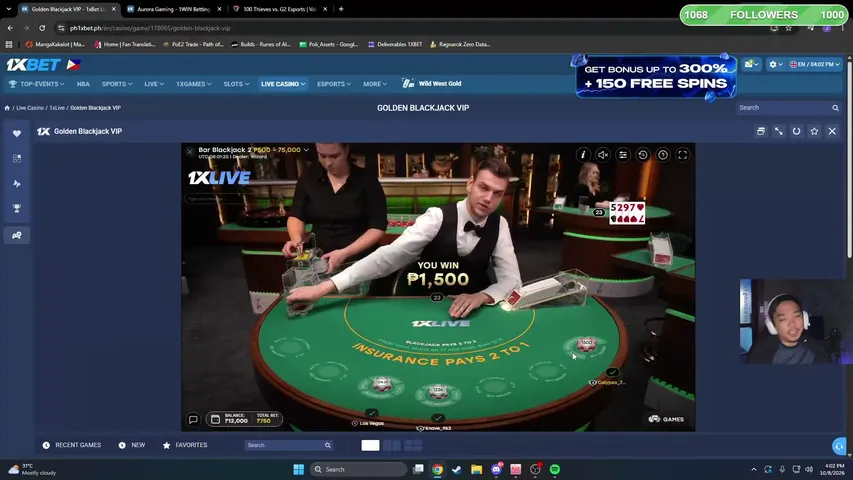Open game in separate window icon
Screen dimensions: 853x480
pos(761,131)
